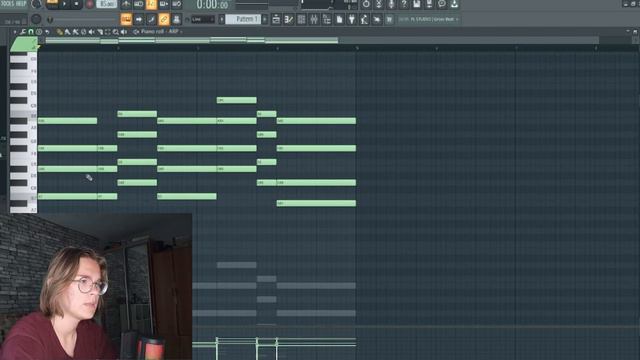Disable the orange multilink to controllers

pyautogui.click(x=164, y=19)
